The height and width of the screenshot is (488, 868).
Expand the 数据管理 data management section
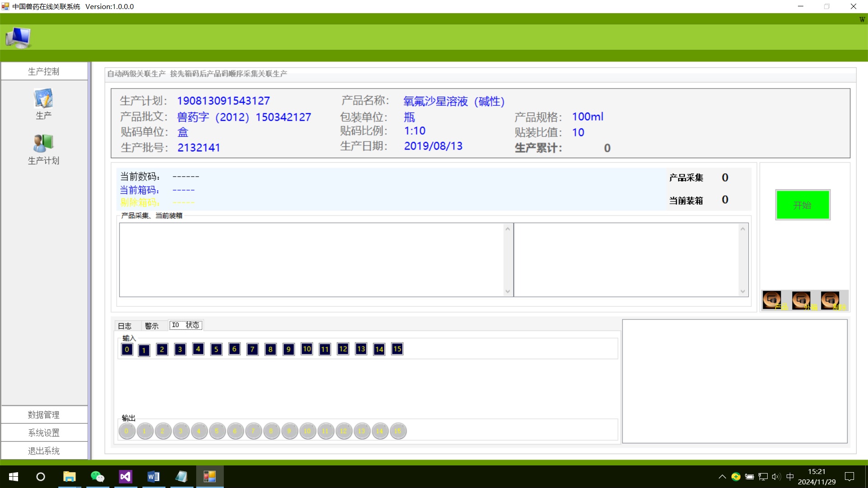point(44,414)
